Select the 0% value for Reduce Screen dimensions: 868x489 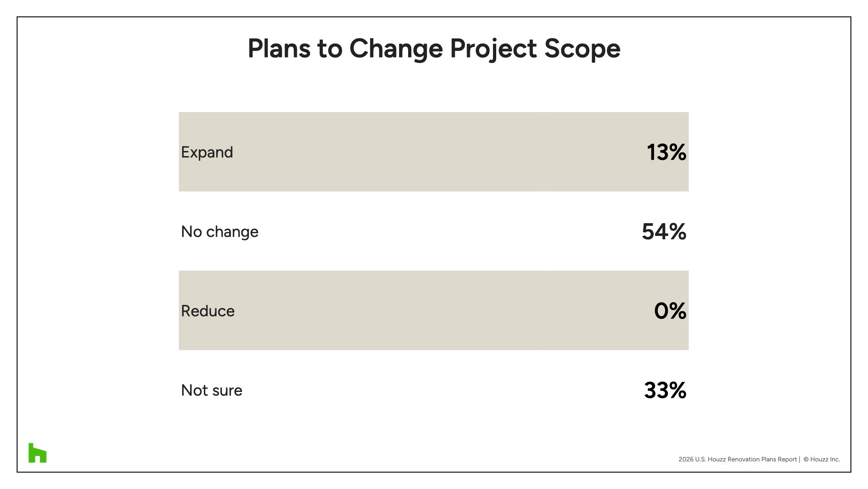pos(670,311)
